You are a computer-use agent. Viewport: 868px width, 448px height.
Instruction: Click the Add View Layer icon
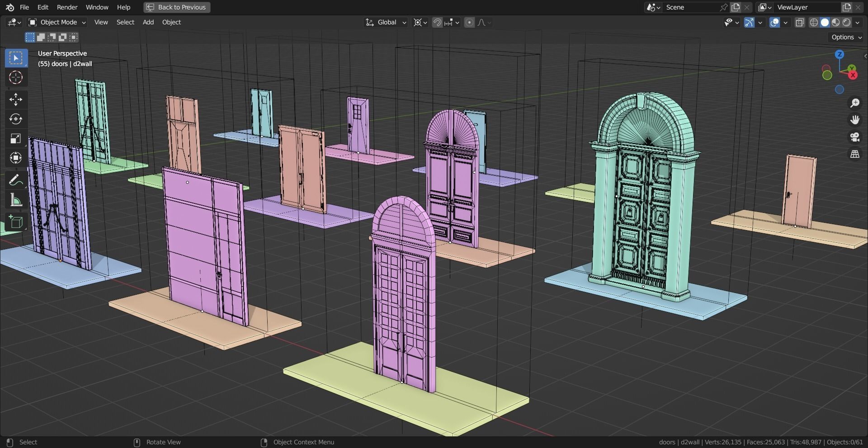(x=846, y=7)
